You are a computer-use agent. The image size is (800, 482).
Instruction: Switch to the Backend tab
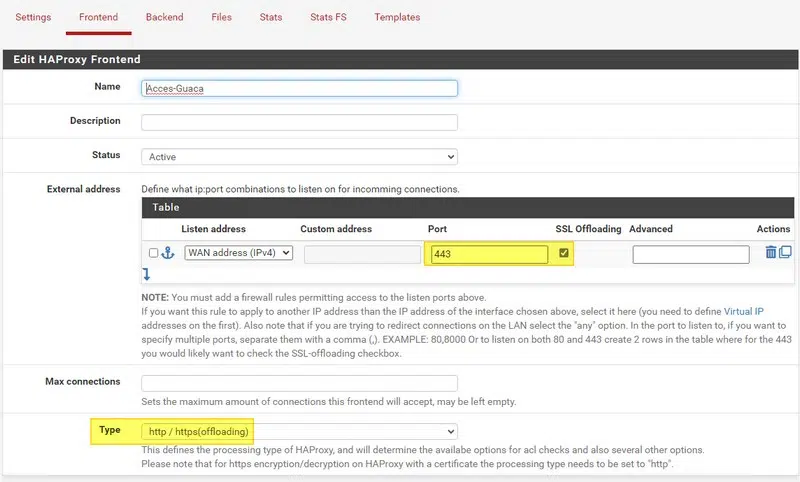point(164,17)
